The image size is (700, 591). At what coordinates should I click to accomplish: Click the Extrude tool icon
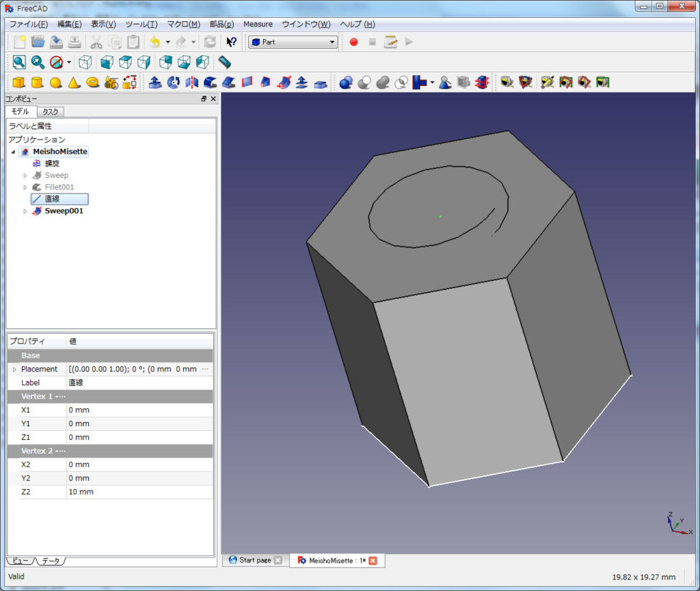[x=155, y=82]
